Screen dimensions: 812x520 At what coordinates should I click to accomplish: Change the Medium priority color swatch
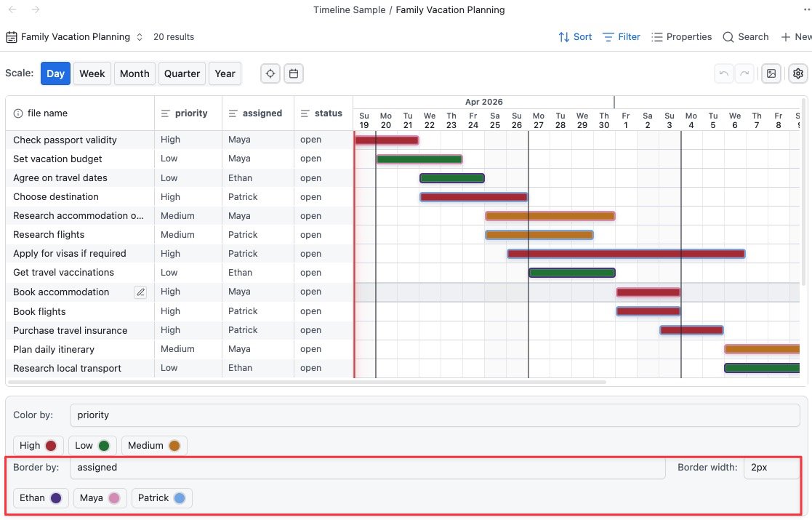(x=174, y=446)
